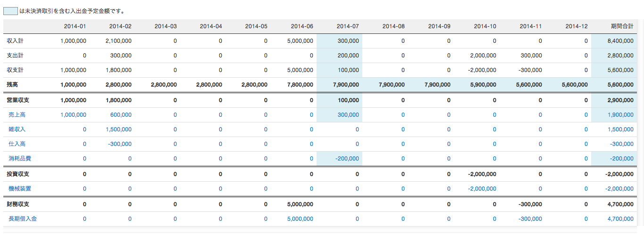
Task: Open the 機械装置 account link
Action: [x=20, y=189]
